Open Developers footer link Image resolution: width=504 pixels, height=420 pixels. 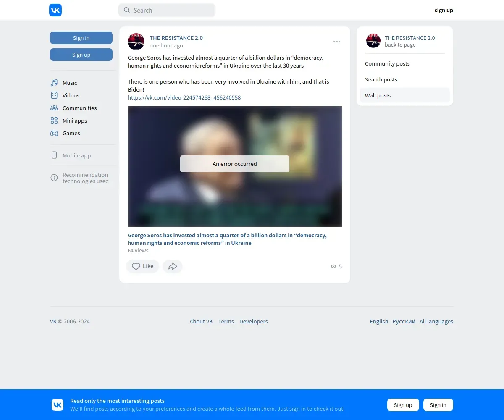254,321
